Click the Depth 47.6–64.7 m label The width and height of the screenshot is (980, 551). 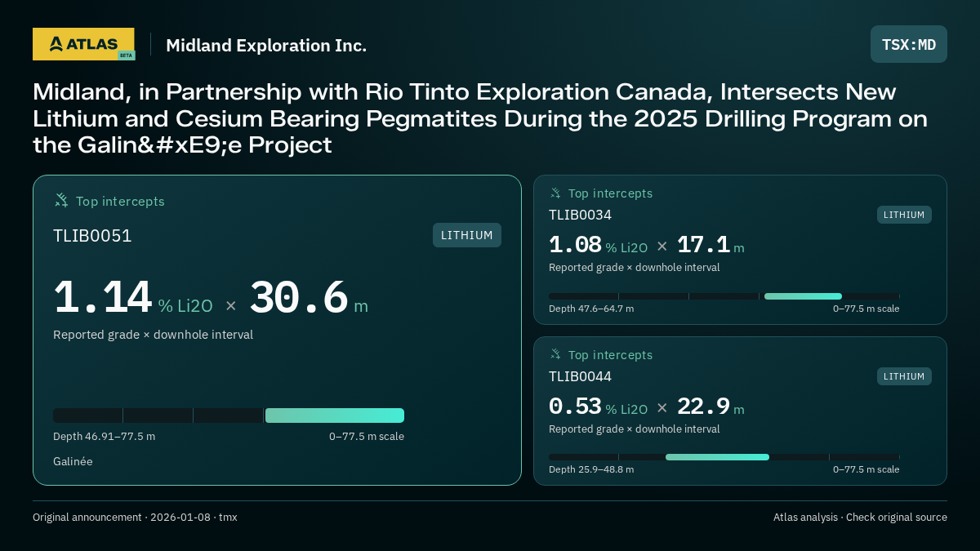click(591, 309)
